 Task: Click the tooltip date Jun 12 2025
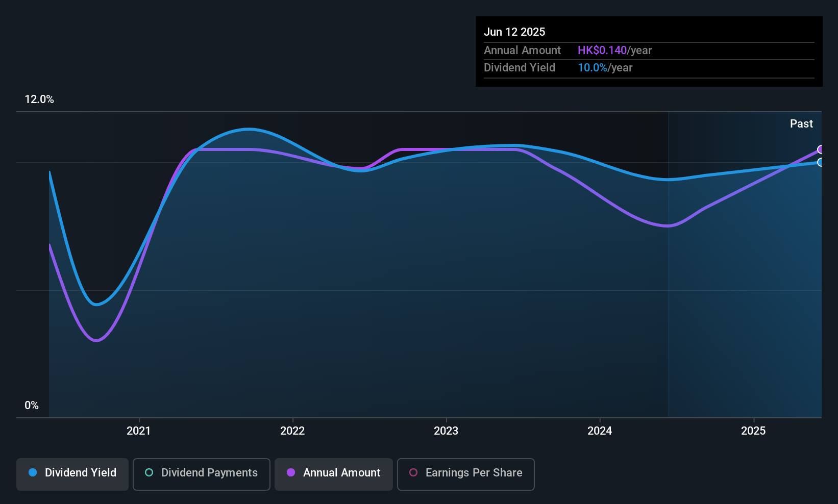tap(514, 32)
